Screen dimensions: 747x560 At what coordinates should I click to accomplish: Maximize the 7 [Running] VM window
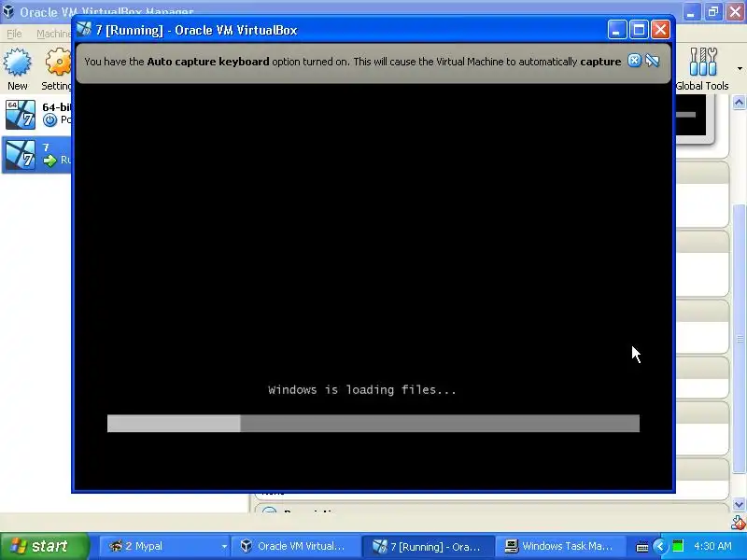coord(639,30)
